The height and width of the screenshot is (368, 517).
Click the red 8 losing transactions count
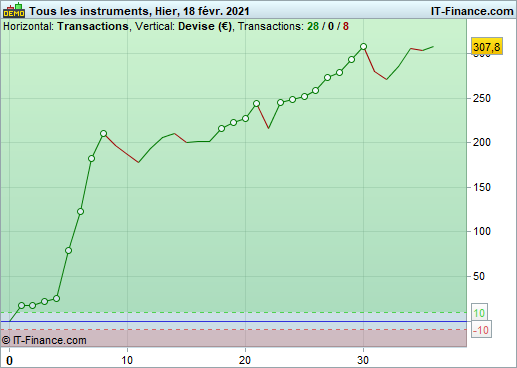[x=346, y=26]
